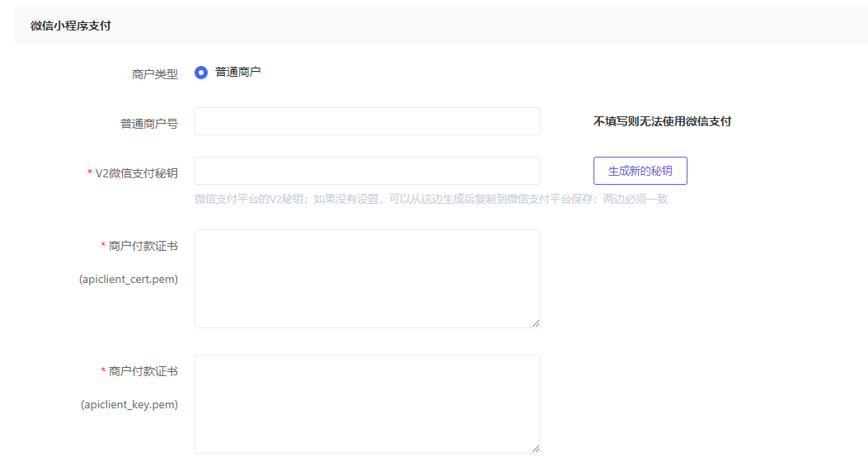The image size is (868, 471).
Task: Click 商户付款证书 label above apiclient_cert.pem
Action: coord(143,246)
